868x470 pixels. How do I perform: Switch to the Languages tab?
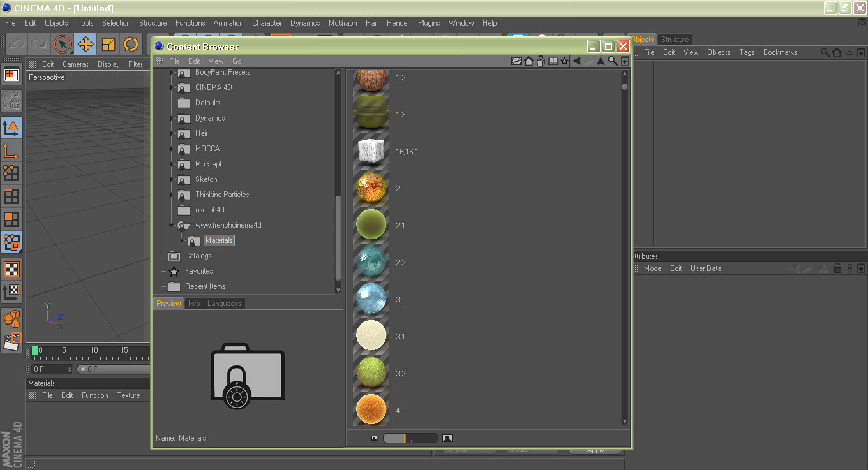click(x=225, y=304)
